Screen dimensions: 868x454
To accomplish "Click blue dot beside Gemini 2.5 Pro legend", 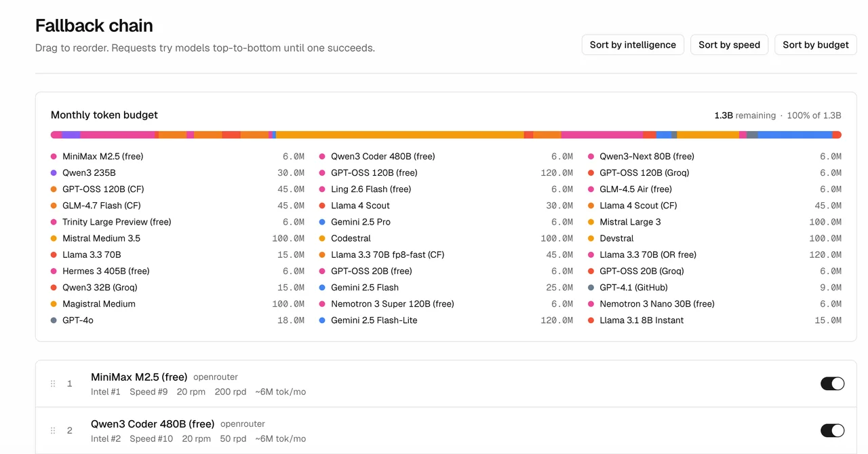I will pos(322,222).
